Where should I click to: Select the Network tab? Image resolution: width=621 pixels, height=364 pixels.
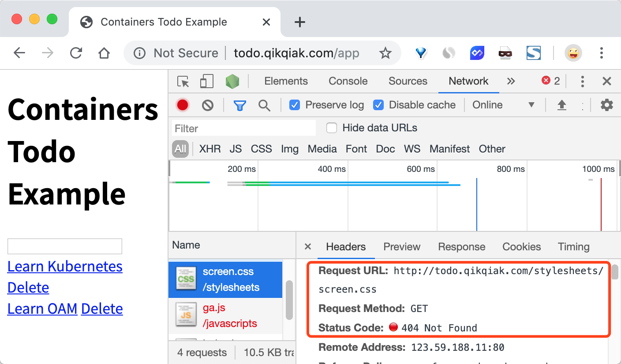click(x=468, y=81)
